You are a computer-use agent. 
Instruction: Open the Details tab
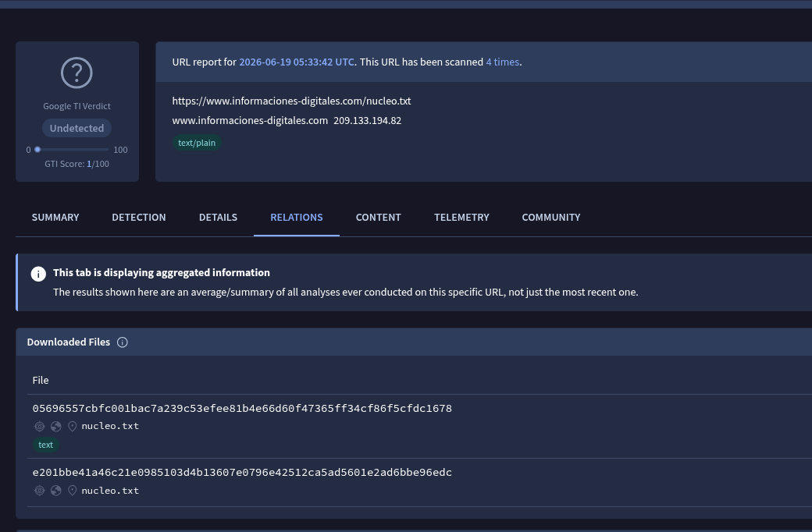(218, 218)
